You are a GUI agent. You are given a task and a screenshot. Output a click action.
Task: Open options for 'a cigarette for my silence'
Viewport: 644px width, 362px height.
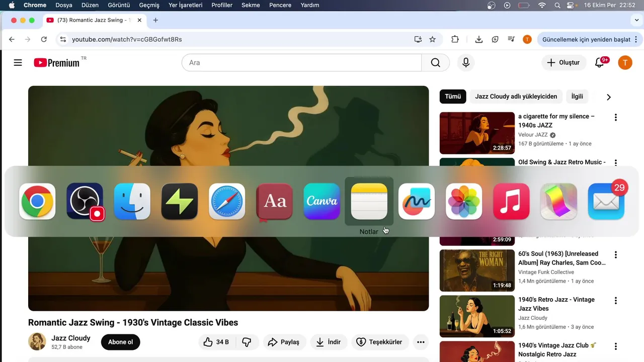pyautogui.click(x=615, y=118)
